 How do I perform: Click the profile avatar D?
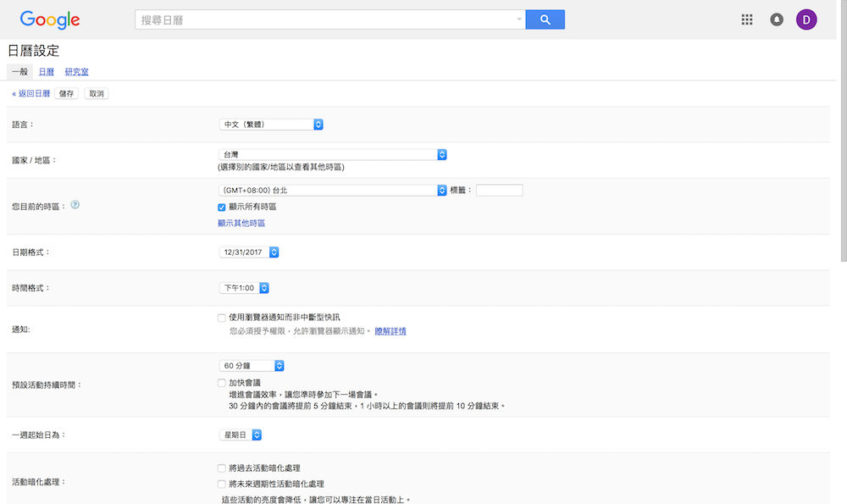(805, 19)
